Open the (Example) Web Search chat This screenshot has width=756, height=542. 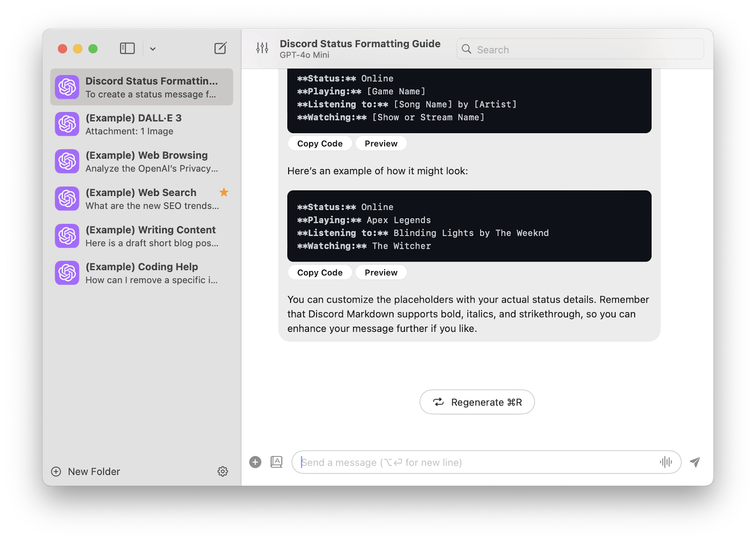(142, 199)
